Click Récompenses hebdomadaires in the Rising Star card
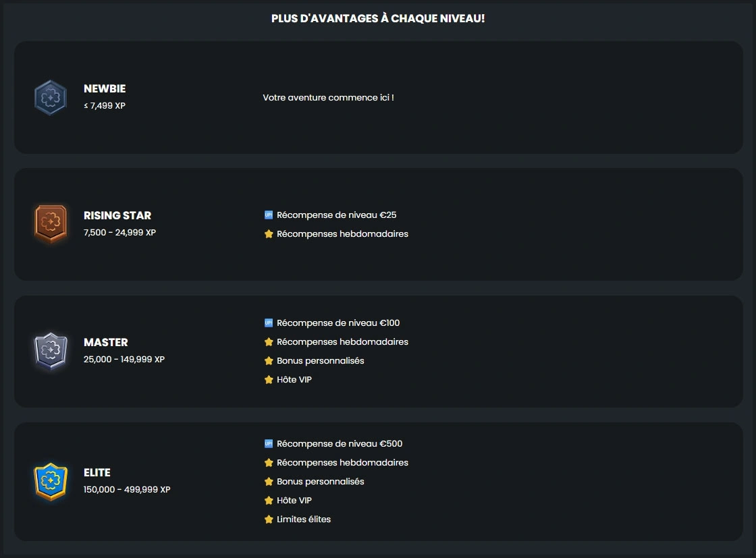 (x=342, y=233)
